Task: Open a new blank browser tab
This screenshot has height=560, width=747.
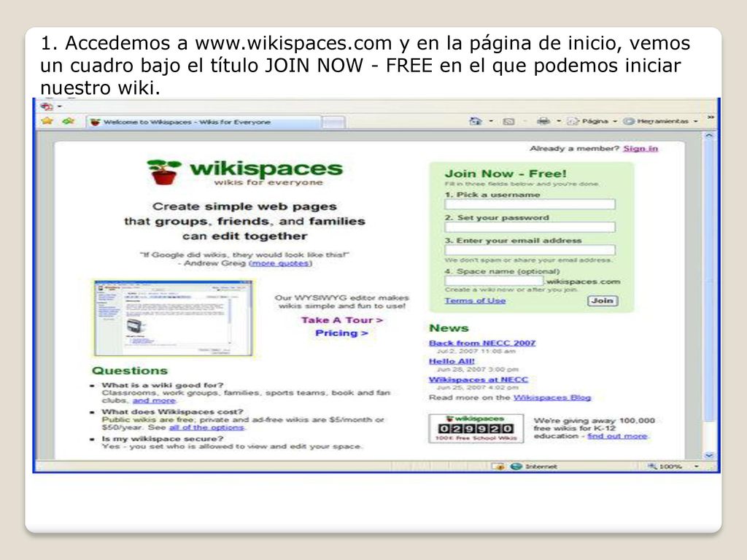Action: click(333, 122)
